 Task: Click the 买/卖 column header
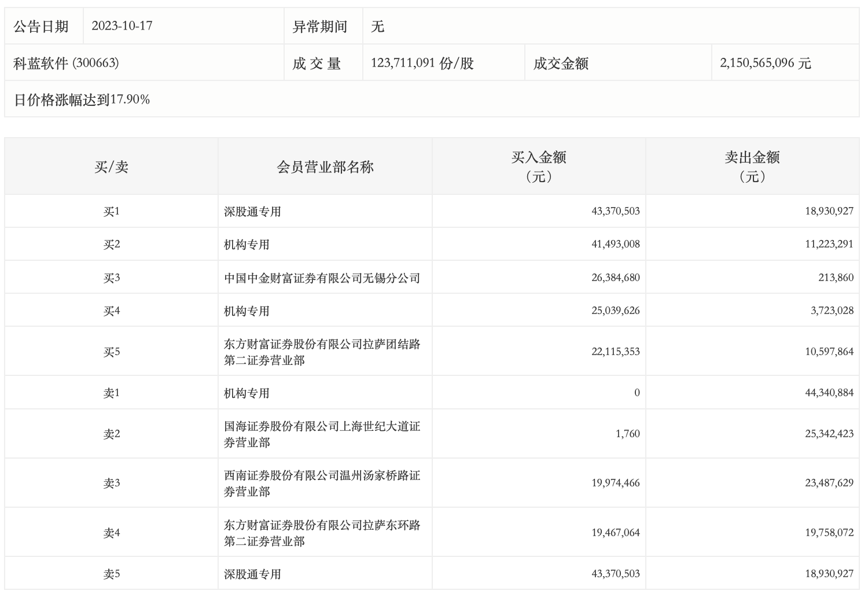(111, 167)
